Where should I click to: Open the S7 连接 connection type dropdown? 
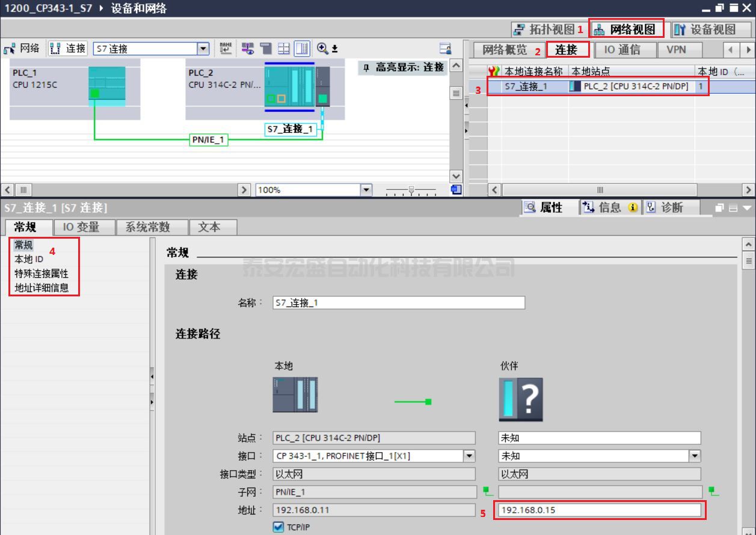[x=203, y=49]
